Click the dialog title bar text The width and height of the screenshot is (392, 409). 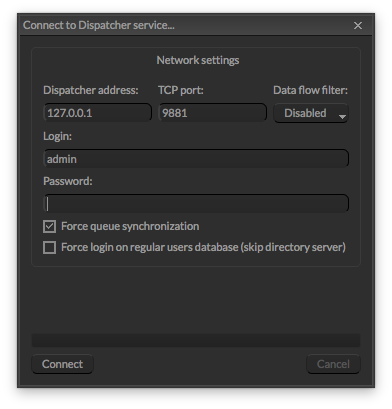pos(99,25)
